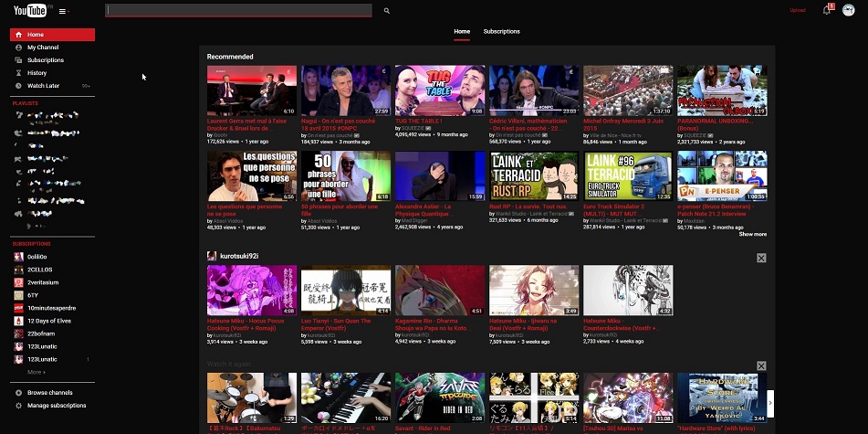The image size is (868, 434).
Task: Open the Alexandre Astier video thumbnail
Action: [x=440, y=176]
